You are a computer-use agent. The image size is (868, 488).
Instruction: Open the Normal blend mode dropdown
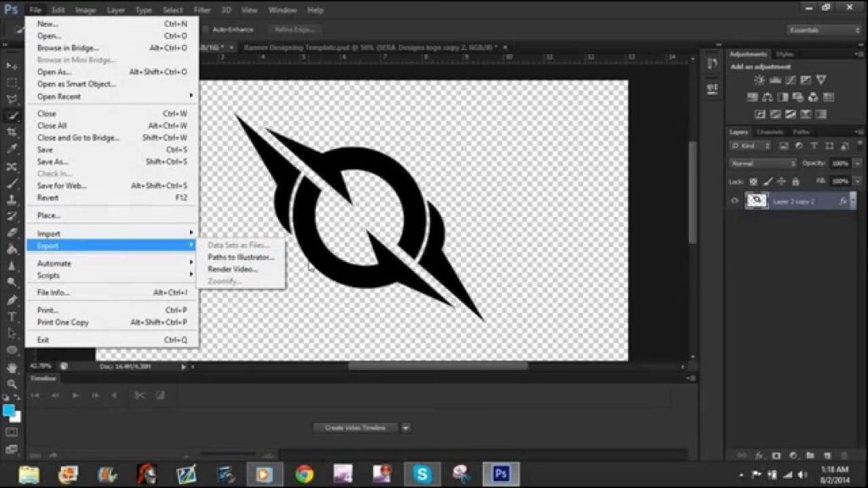(x=763, y=163)
